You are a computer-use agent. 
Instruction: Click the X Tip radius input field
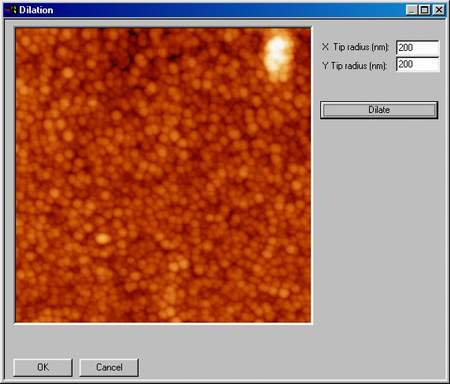point(417,48)
